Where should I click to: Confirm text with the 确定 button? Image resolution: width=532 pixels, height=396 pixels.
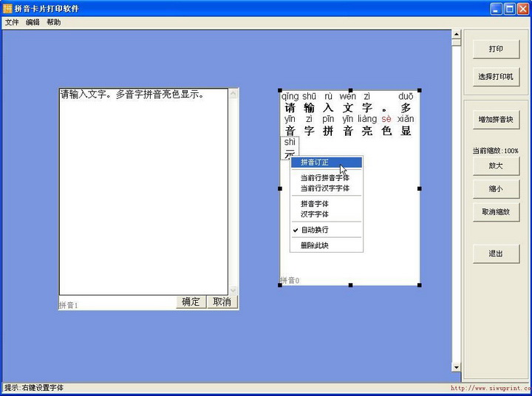(x=191, y=302)
